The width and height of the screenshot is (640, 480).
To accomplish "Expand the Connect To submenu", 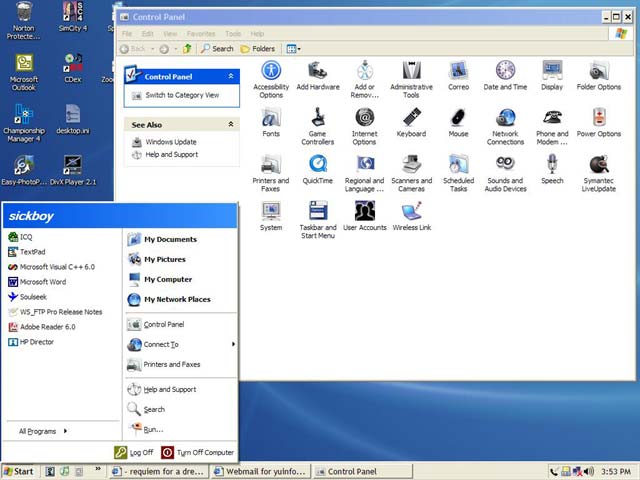I will point(181,344).
